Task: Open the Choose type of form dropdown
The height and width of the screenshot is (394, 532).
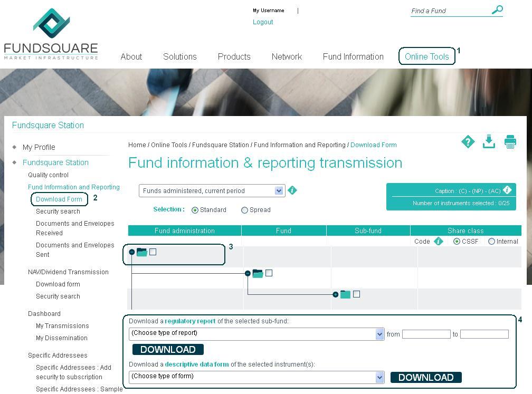Action: point(256,377)
